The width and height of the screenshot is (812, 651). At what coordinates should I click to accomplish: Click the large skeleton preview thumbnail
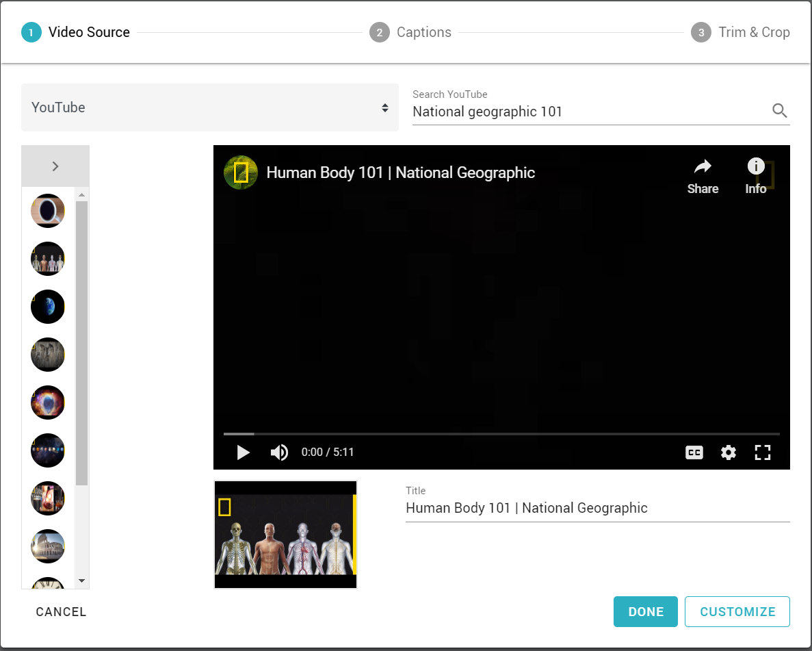pyautogui.click(x=286, y=535)
